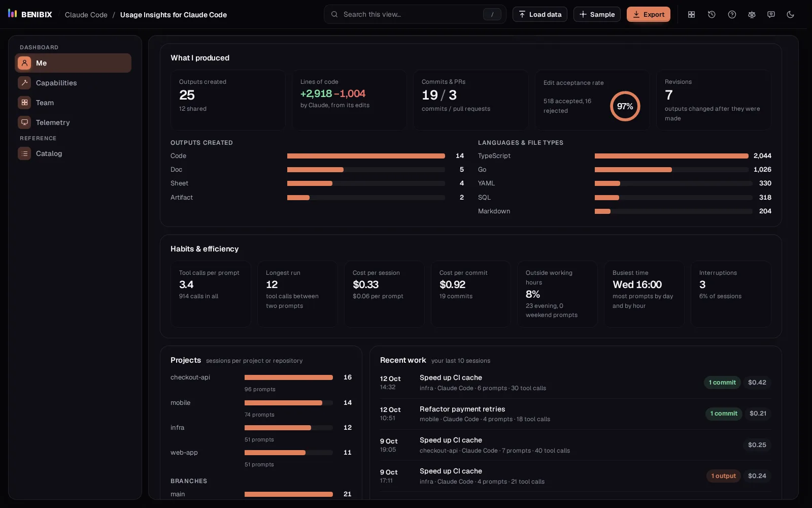Toggle dark mode with the moon icon
The width and height of the screenshot is (812, 508).
790,15
